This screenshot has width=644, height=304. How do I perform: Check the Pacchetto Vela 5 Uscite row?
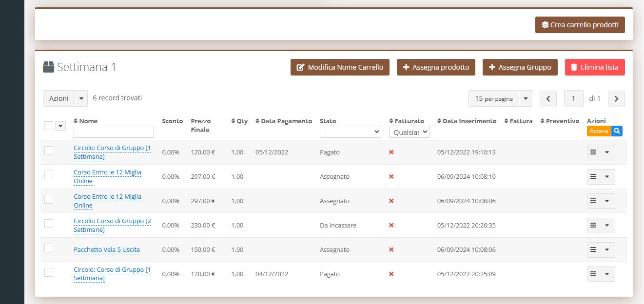[49, 248]
